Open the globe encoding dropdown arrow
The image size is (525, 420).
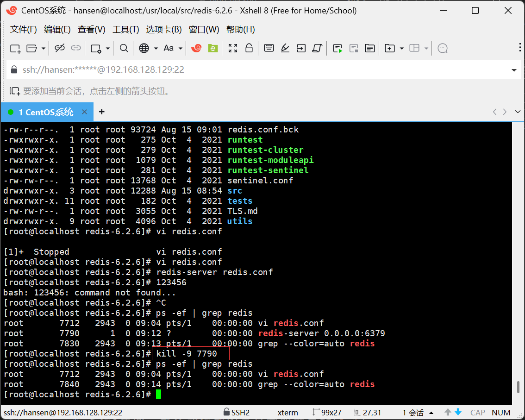coord(156,48)
